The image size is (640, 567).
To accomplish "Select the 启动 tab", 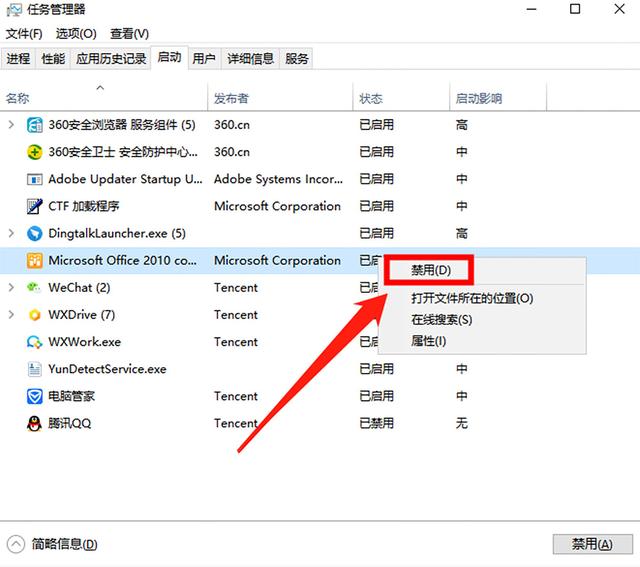I will coord(169,58).
